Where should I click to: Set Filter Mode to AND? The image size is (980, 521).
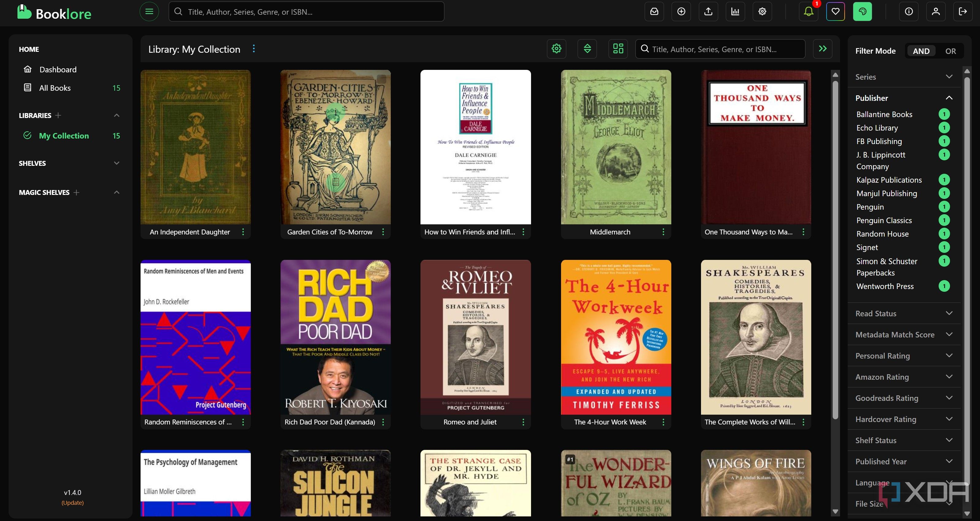[921, 51]
